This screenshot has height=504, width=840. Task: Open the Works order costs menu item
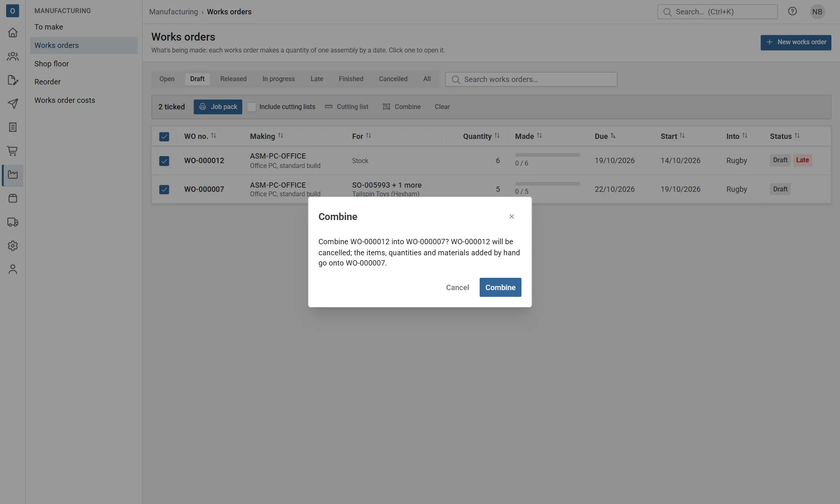[84, 100]
